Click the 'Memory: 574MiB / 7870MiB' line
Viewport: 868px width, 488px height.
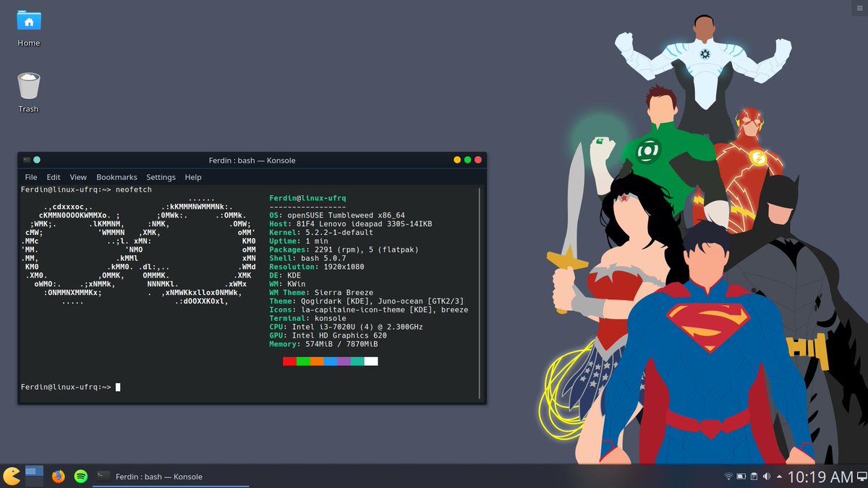323,344
